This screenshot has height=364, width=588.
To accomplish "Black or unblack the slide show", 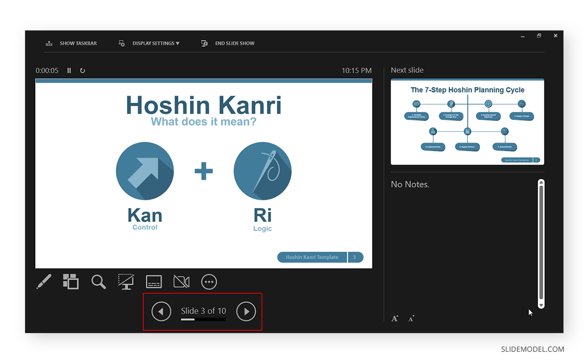I will click(126, 282).
